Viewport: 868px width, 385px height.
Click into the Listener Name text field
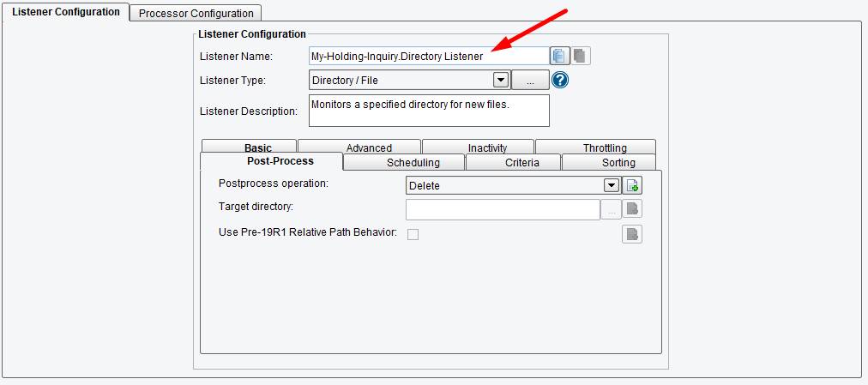[429, 56]
